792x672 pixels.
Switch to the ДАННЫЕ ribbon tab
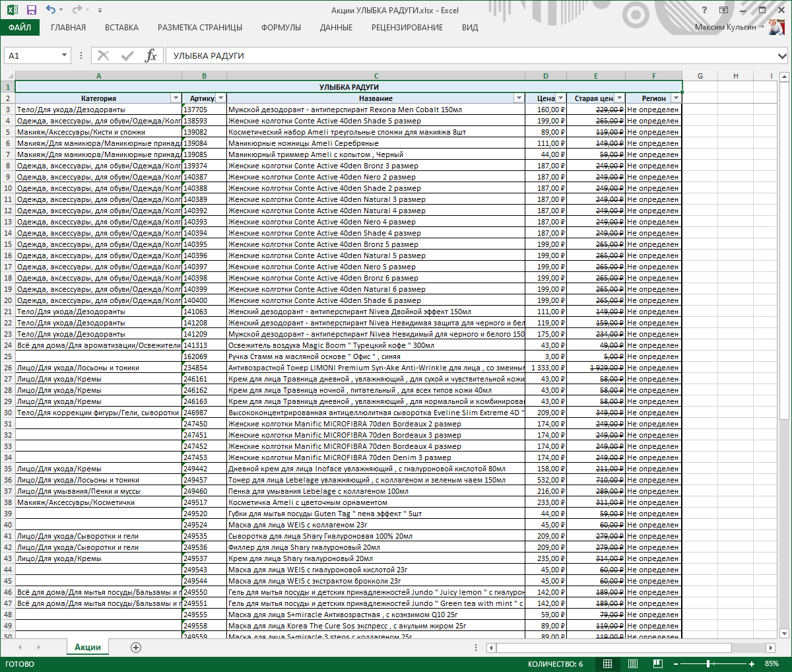pos(336,28)
